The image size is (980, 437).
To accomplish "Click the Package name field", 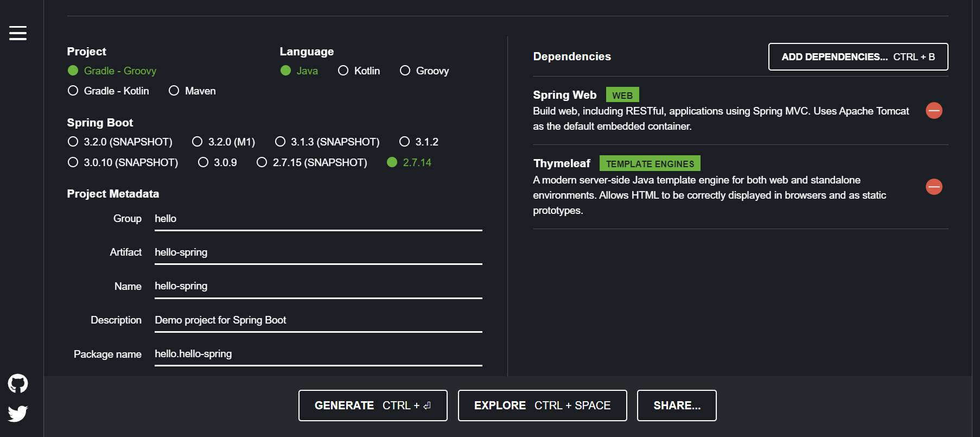I will tap(319, 354).
